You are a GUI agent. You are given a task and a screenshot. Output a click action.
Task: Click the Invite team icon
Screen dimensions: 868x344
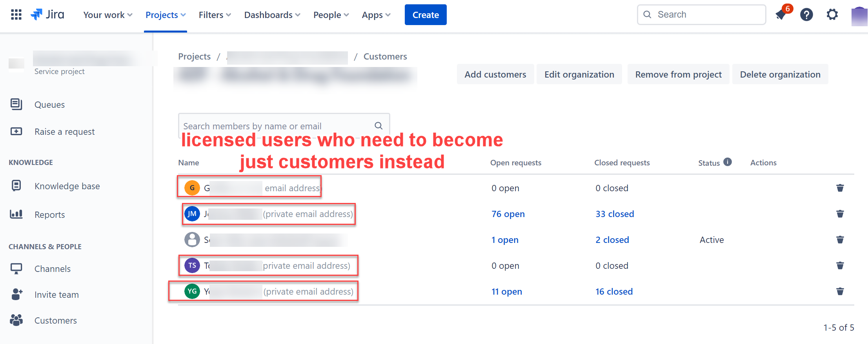(17, 294)
